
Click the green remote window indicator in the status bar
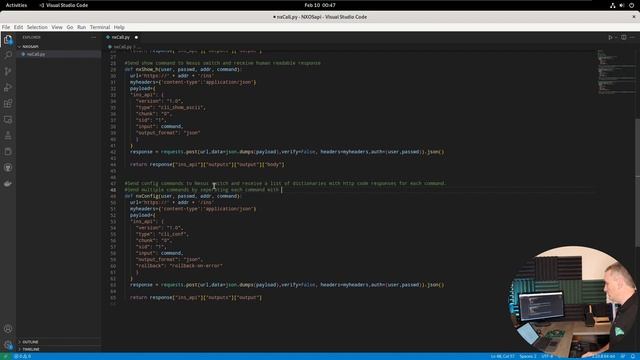[x=5, y=356]
